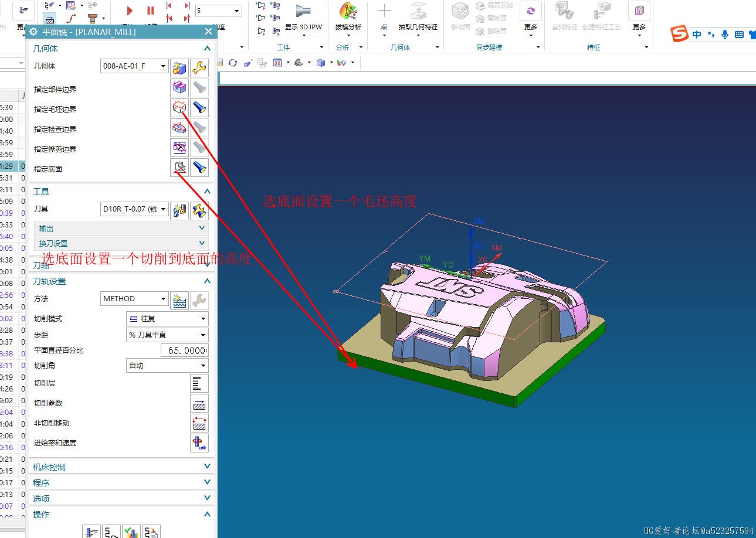Image resolution: width=756 pixels, height=538 pixels.
Task: Click the replay toolpath icon under 操作
Action: 112,532
